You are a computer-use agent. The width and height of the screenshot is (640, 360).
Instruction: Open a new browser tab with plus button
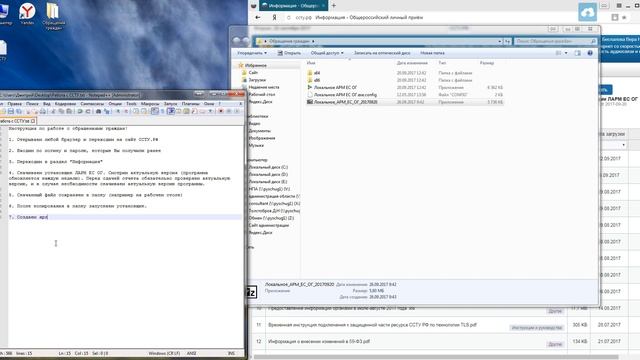click(x=333, y=5)
